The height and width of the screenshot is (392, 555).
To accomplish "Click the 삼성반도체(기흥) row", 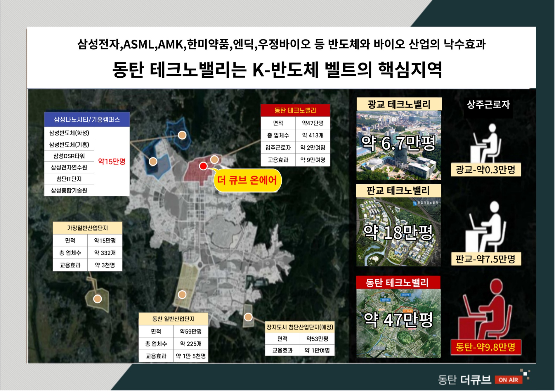I will (x=69, y=145).
